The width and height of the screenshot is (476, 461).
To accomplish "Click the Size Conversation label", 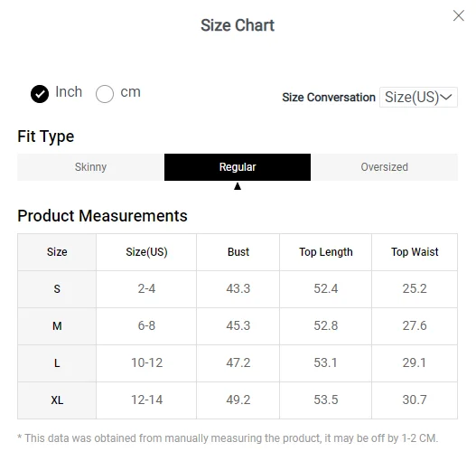I will [329, 98].
